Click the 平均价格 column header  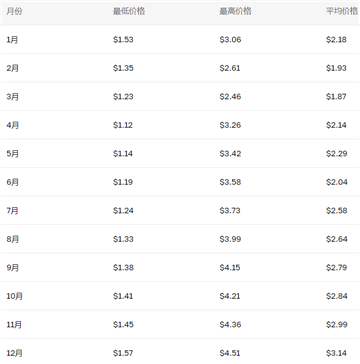click(x=342, y=11)
